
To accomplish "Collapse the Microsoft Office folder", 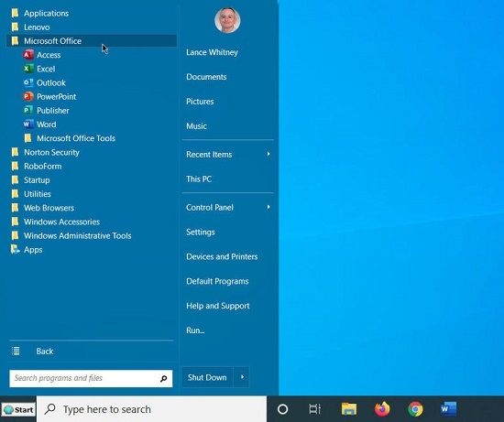I will coord(92,41).
